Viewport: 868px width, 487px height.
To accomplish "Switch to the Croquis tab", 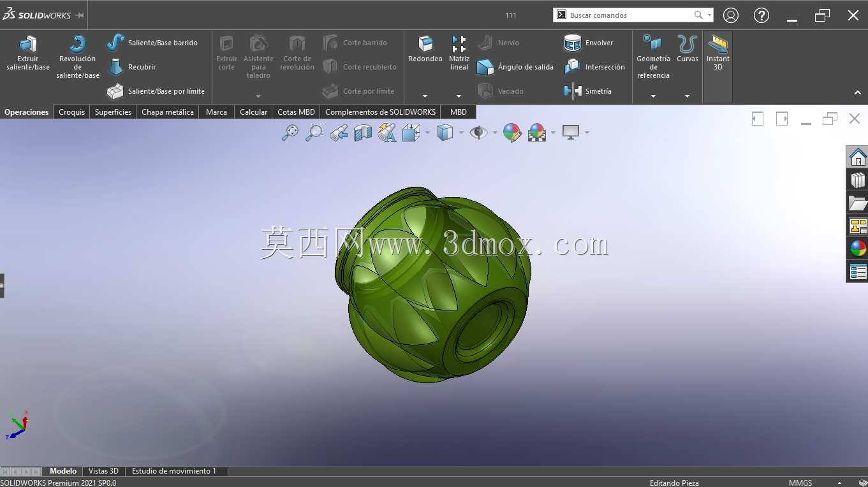I will pos(71,112).
